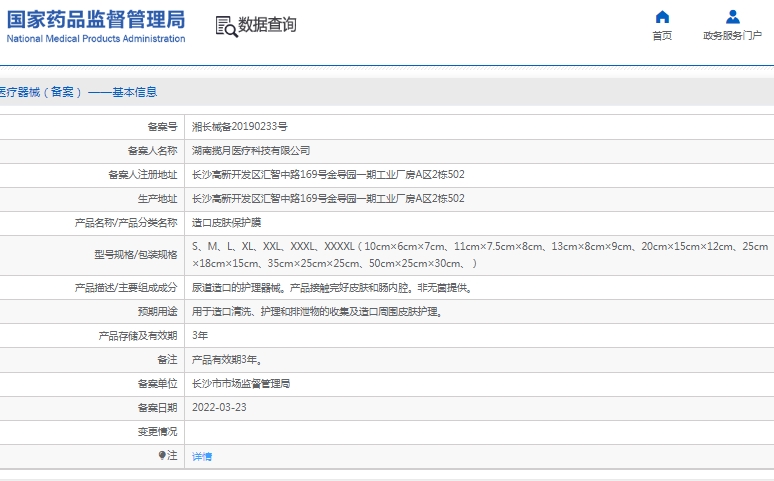Click the 产品名称/产品分类名称 label

tap(126, 223)
